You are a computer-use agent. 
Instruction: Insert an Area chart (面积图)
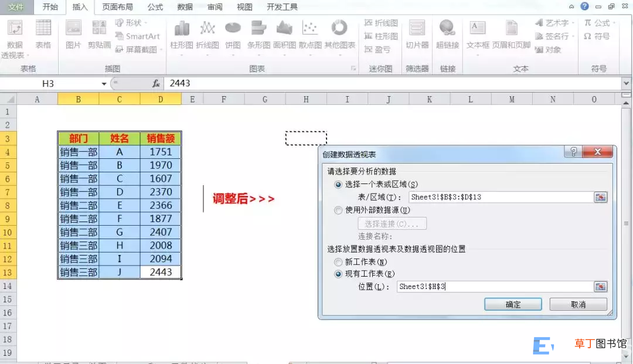tap(285, 37)
